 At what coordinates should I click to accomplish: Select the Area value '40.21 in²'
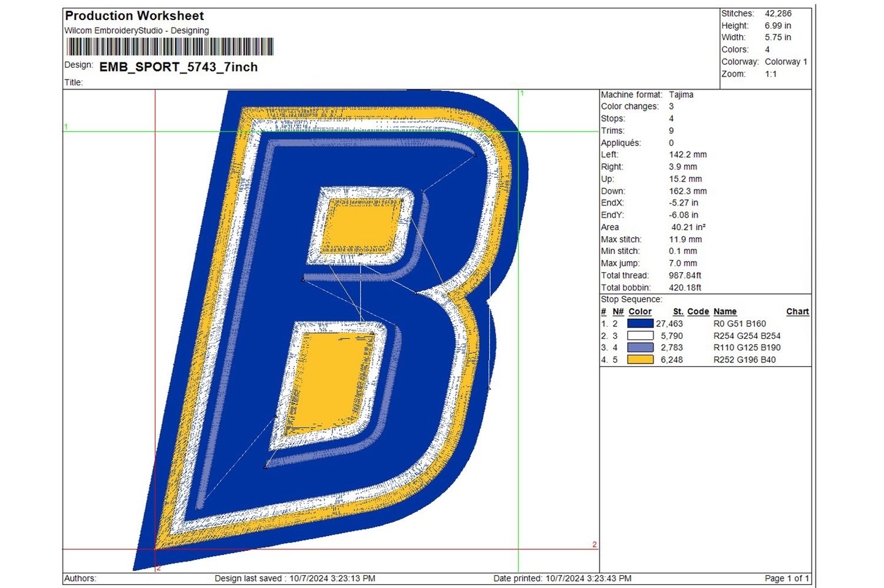click(x=688, y=227)
